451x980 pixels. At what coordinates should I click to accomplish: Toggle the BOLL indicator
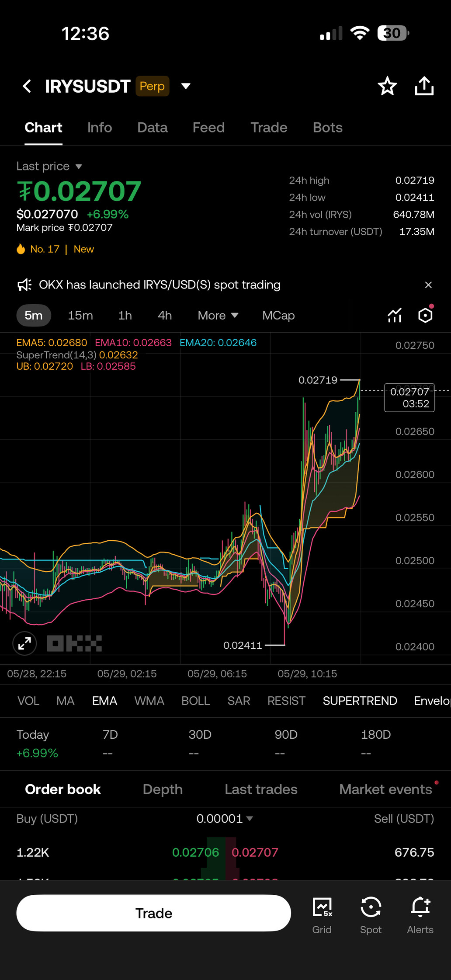pyautogui.click(x=195, y=701)
